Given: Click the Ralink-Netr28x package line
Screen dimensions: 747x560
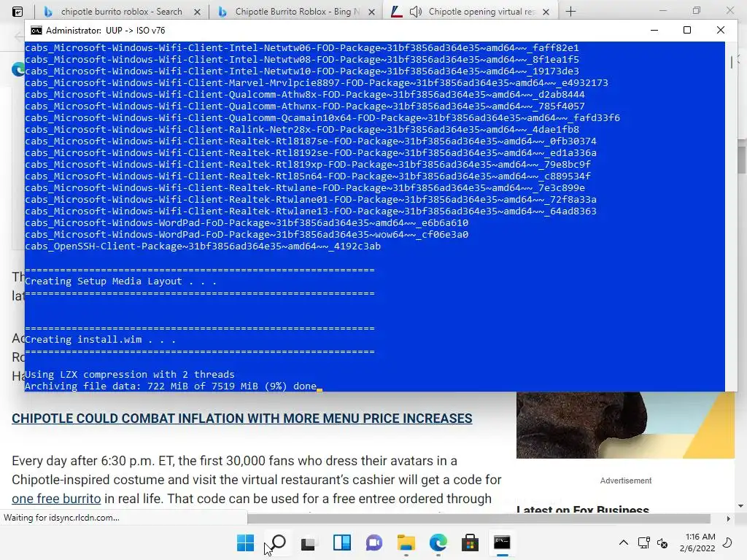Looking at the screenshot, I should pyautogui.click(x=302, y=130).
